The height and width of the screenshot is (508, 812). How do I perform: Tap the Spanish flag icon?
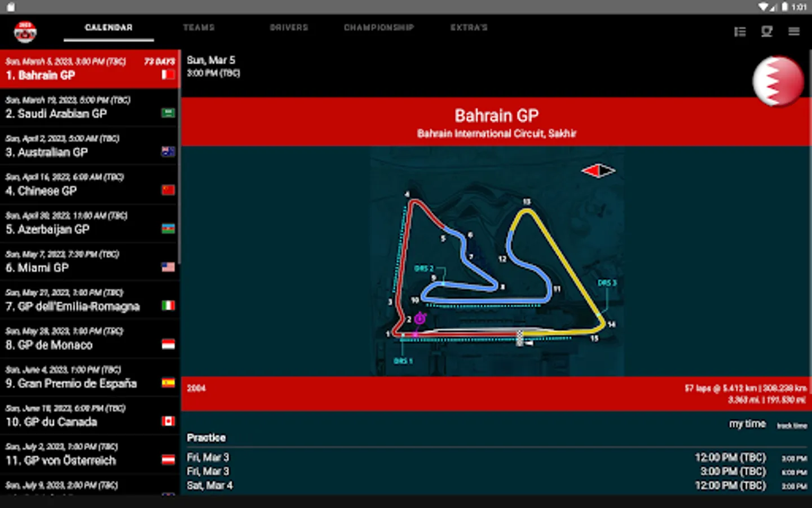pyautogui.click(x=168, y=383)
